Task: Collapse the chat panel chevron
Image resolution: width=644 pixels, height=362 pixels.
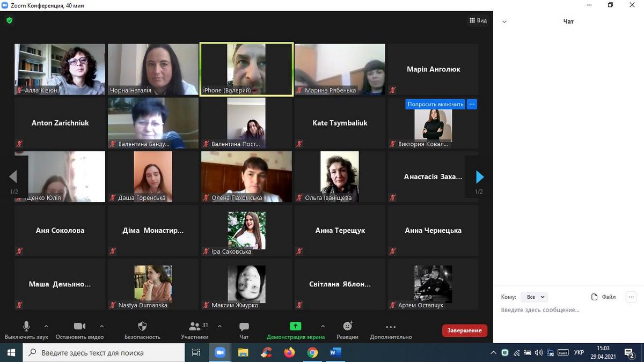Action: point(504,22)
